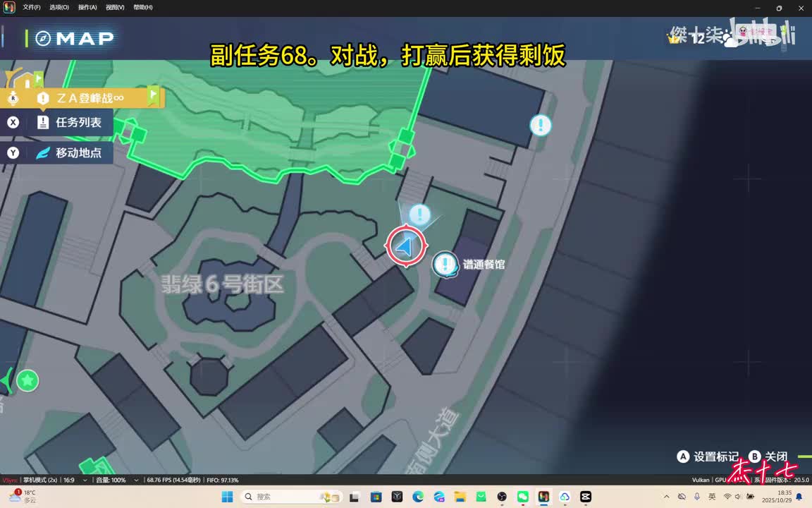Select the exclamation marker near top-right building
Screen dimensions: 812x508
pos(541,126)
